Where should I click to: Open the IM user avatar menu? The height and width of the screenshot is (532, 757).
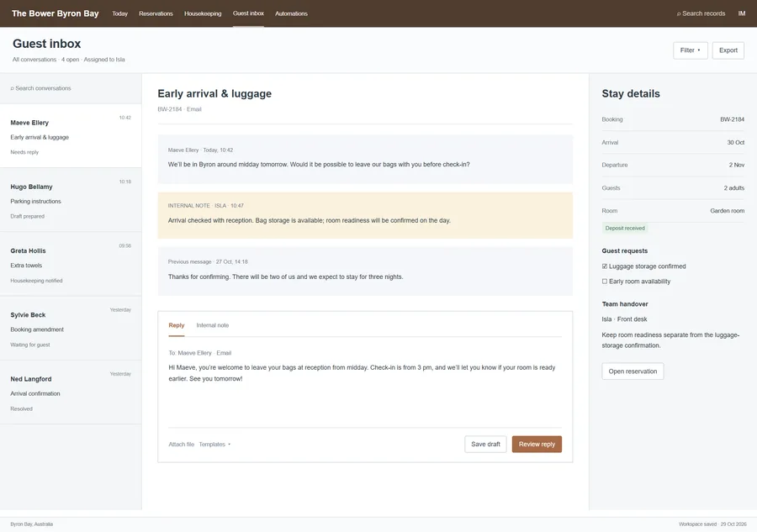click(742, 13)
